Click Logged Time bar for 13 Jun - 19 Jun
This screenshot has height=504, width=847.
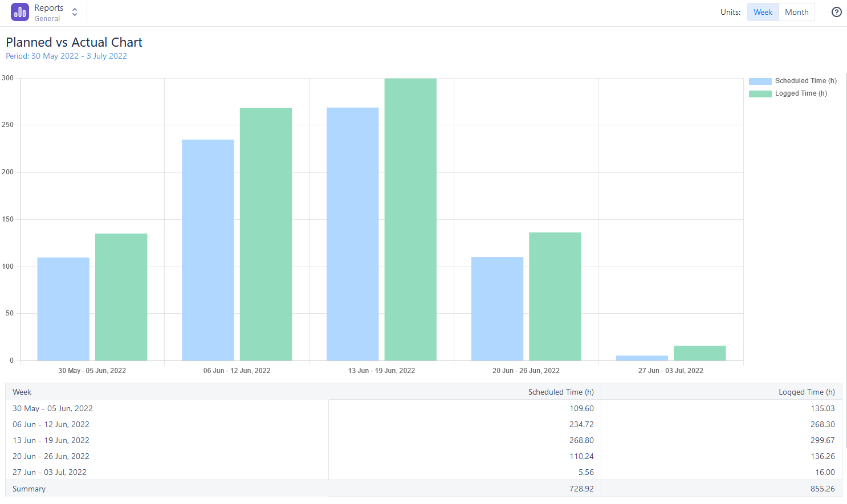[x=410, y=219]
